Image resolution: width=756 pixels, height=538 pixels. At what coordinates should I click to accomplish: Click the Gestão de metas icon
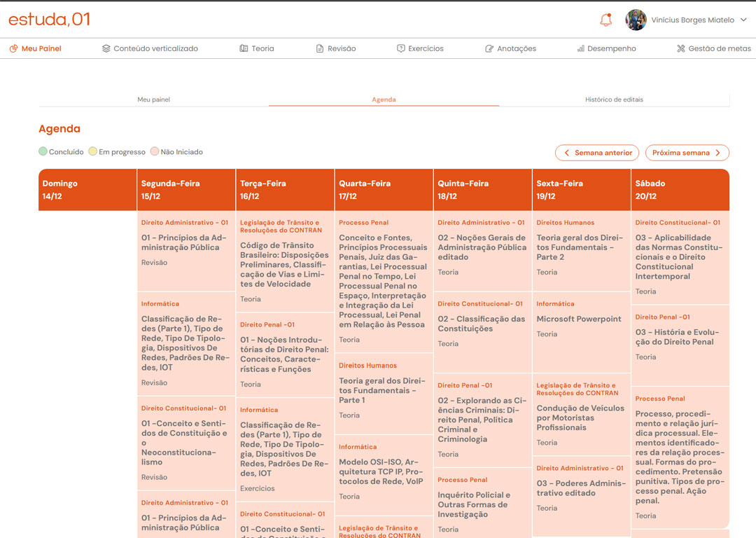point(681,48)
